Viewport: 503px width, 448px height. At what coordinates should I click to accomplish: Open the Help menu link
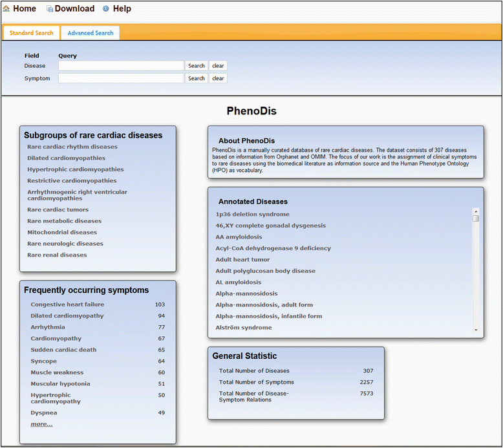(x=122, y=8)
